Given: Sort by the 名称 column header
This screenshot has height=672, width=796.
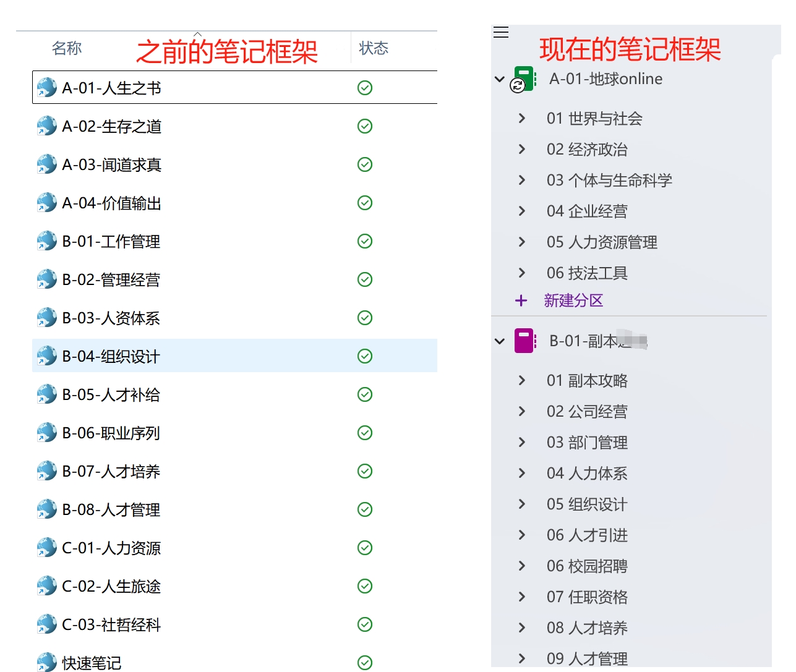Looking at the screenshot, I should click(x=67, y=48).
